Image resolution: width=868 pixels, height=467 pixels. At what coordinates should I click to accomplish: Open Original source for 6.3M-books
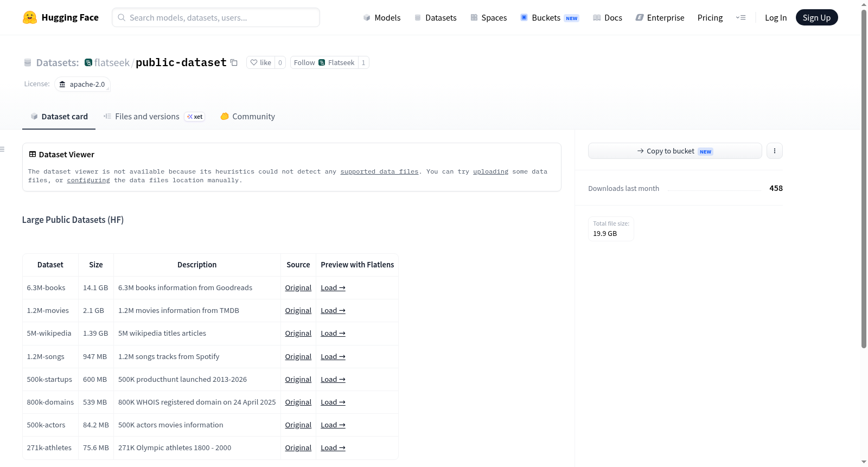298,287
